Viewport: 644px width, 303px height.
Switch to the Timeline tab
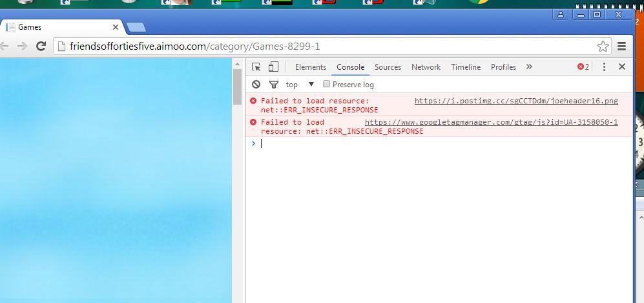[466, 67]
